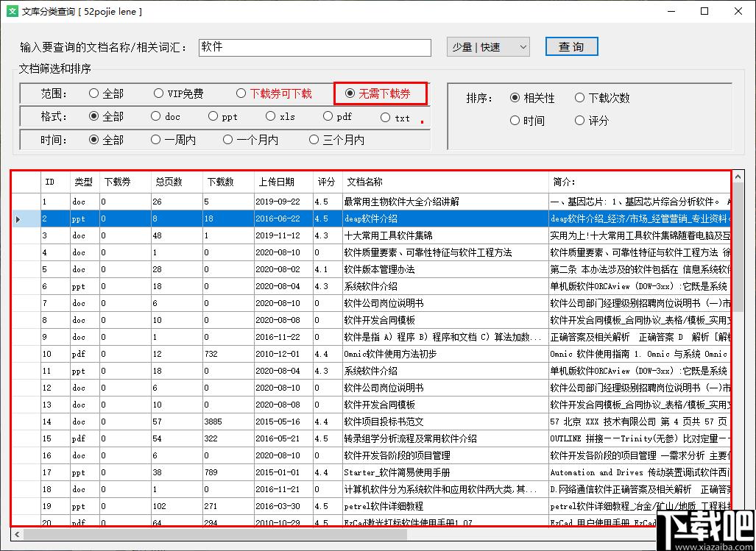This screenshot has height=551, width=756.
Task: Click the 简介 column header
Action: [x=640, y=182]
